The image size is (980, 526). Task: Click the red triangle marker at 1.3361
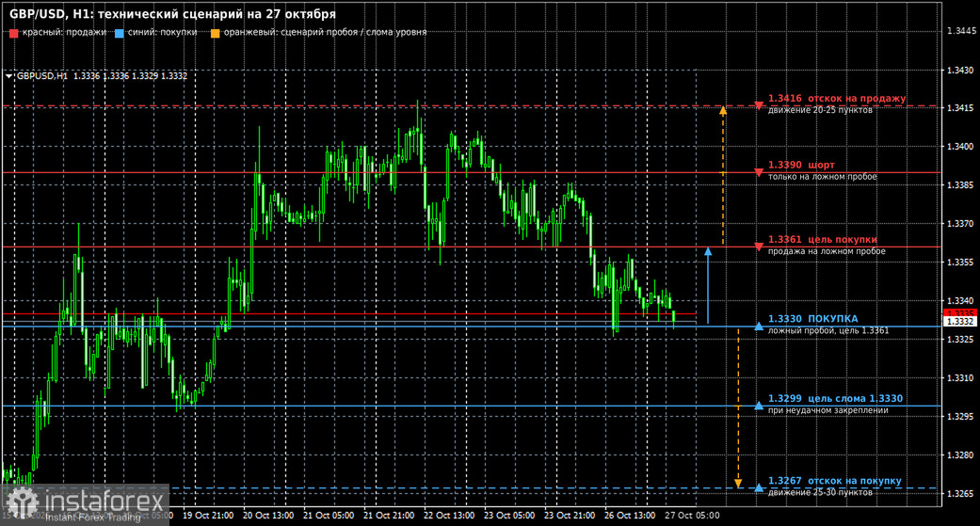click(x=759, y=247)
